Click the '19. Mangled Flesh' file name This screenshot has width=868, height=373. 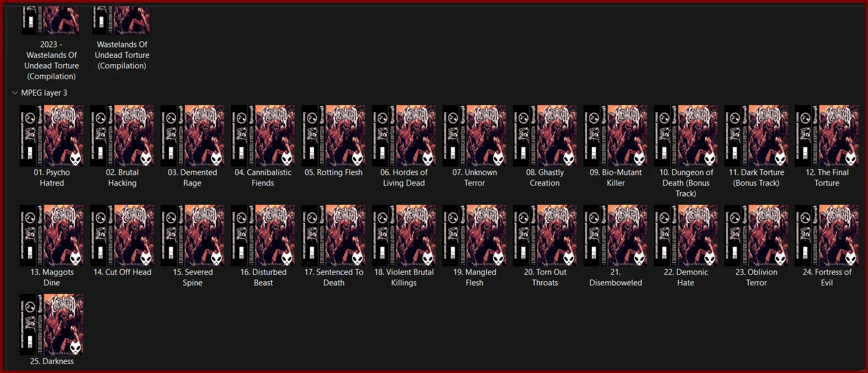tap(474, 277)
